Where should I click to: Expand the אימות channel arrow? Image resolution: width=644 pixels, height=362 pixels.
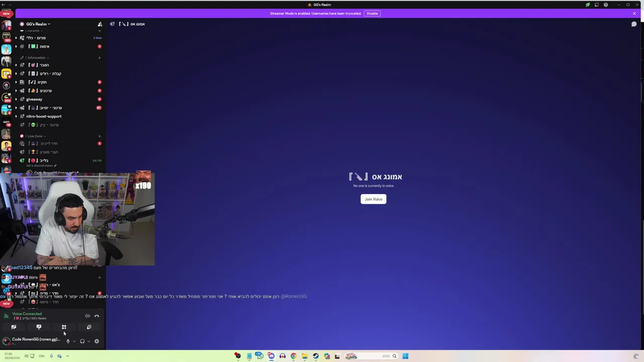click(16, 46)
